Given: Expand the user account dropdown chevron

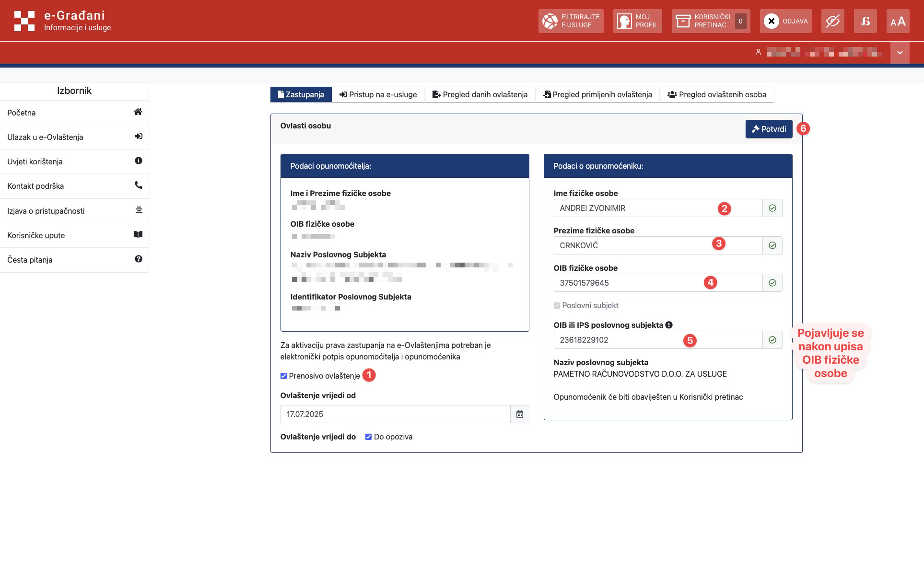Looking at the screenshot, I should tap(900, 53).
